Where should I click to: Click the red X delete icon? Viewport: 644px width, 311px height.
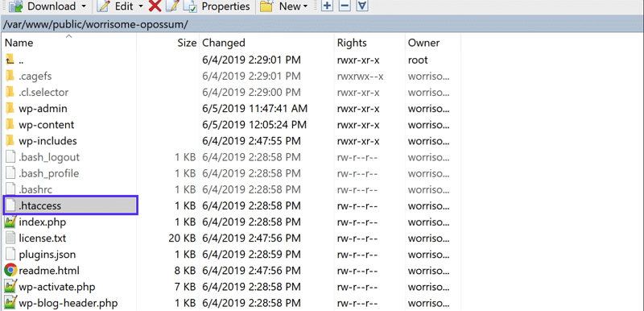click(x=155, y=6)
